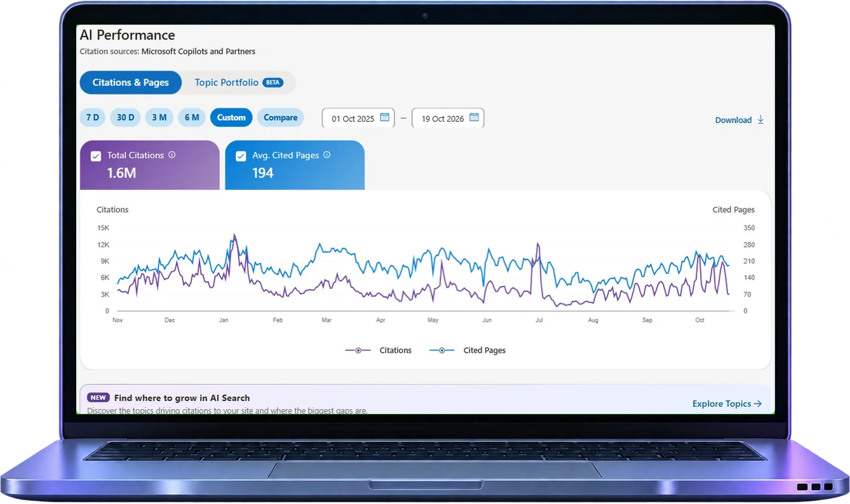
Task: Click the Oct label on chart axis
Action: pyautogui.click(x=700, y=320)
